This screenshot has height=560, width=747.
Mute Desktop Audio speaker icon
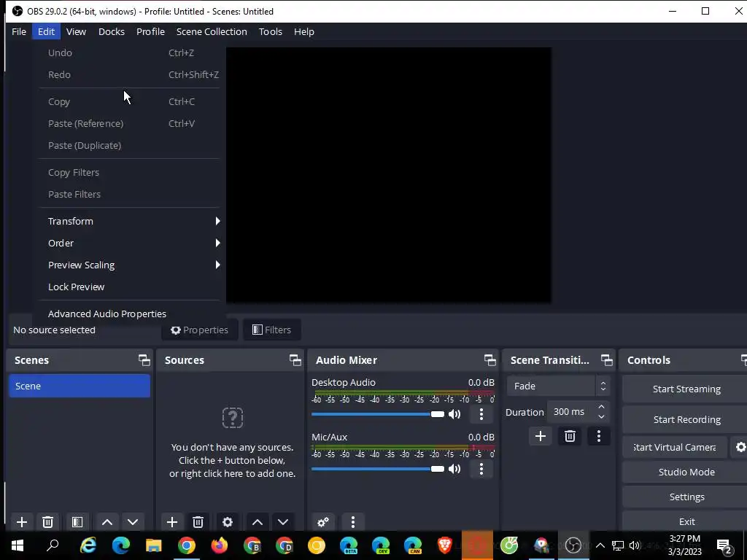[x=454, y=414]
